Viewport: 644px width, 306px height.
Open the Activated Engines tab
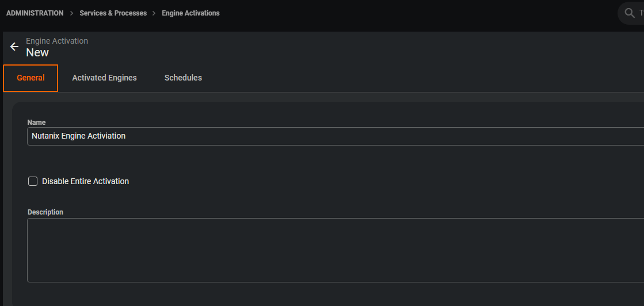(x=104, y=78)
